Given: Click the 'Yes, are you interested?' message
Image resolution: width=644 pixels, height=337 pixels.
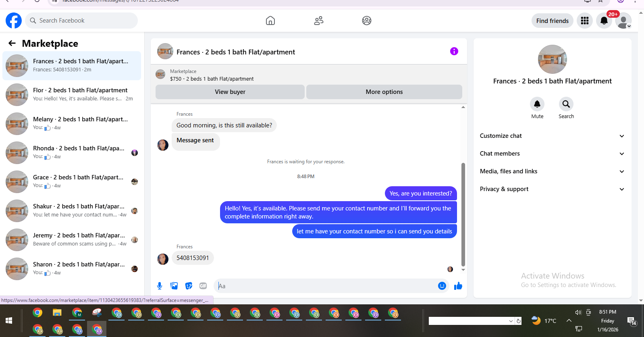Looking at the screenshot, I should pyautogui.click(x=421, y=193).
